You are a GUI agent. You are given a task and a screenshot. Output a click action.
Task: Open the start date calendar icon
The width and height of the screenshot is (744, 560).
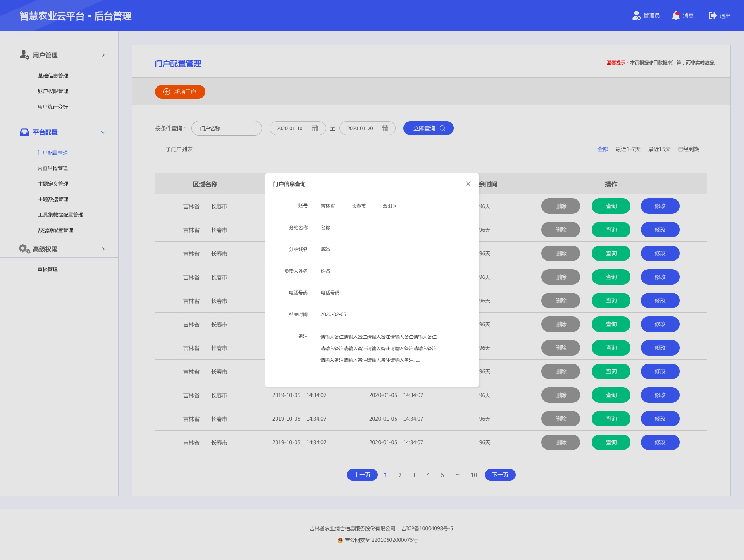coord(315,128)
